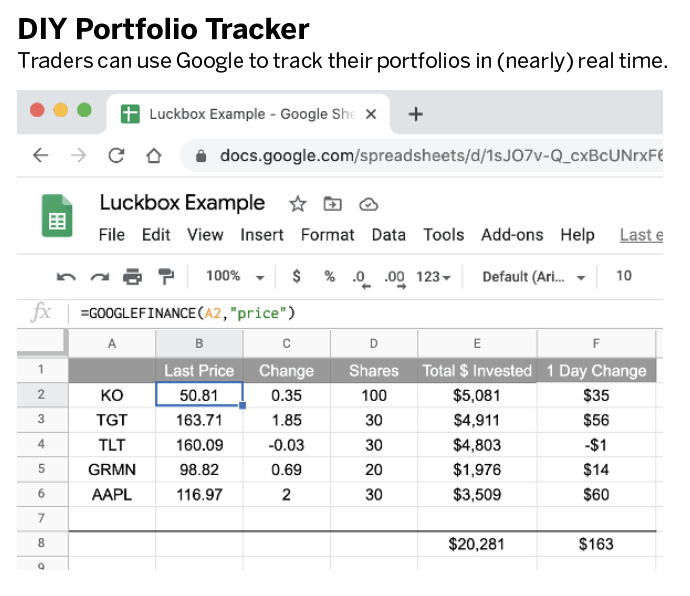This screenshot has height=596, width=690.
Task: Select AAPL ticker cell
Action: 112,495
